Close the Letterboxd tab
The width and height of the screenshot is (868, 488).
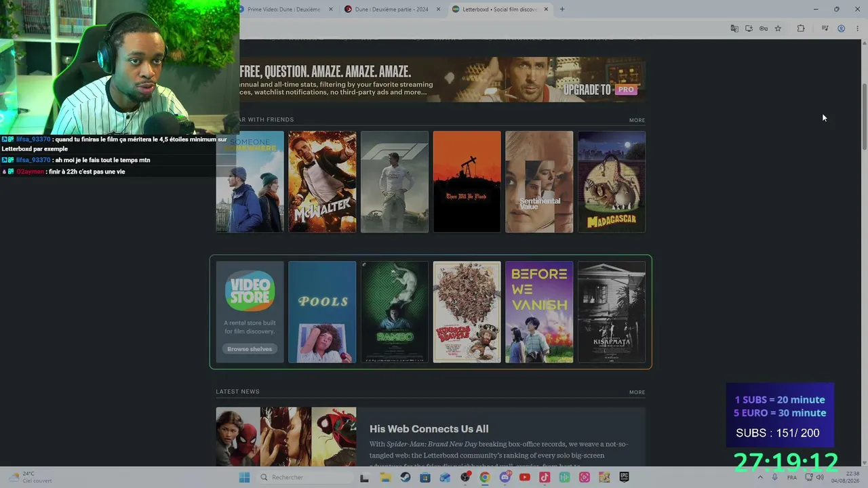[546, 9]
